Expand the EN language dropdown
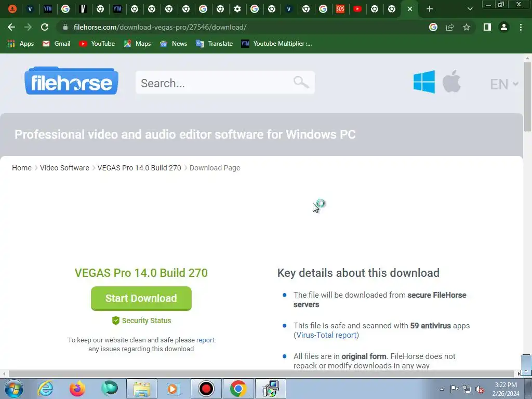The width and height of the screenshot is (532, 399). coord(504,84)
